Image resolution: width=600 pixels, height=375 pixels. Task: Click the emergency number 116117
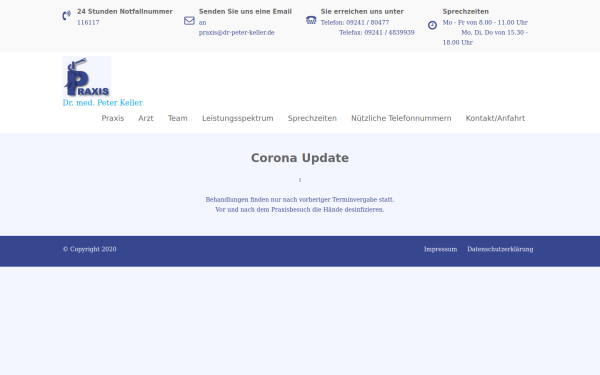pos(88,23)
